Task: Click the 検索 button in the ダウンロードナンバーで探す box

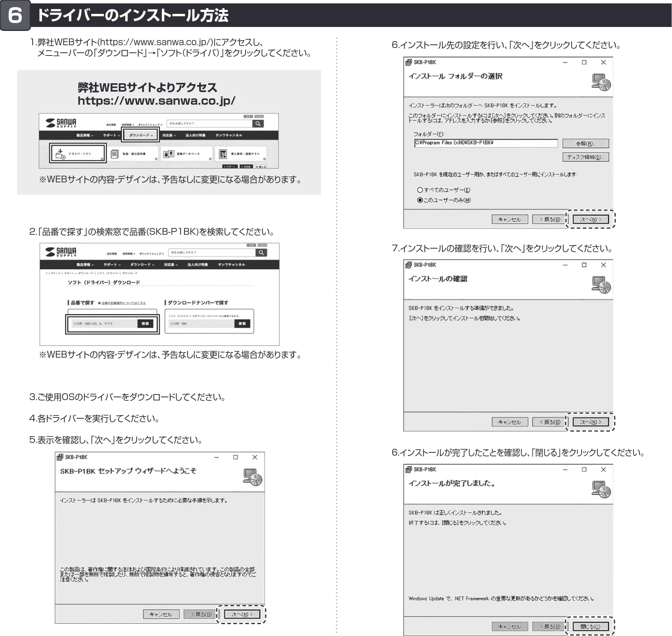Action: (x=242, y=324)
